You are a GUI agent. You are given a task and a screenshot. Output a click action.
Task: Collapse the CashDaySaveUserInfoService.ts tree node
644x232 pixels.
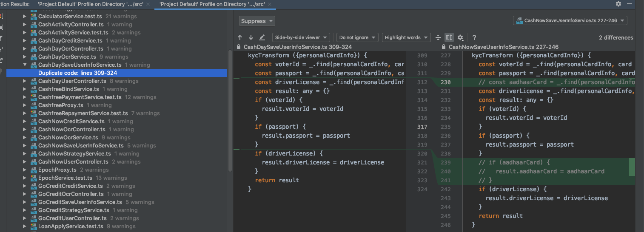[x=25, y=65]
